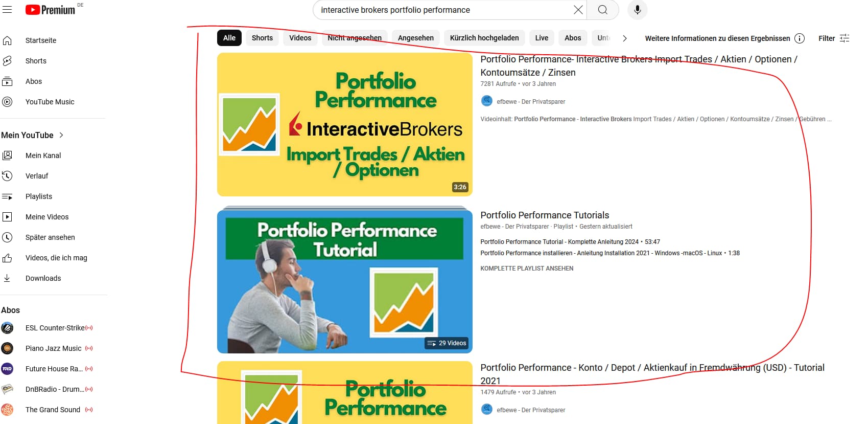Screen dimensions: 868x424
Task: Go to Mein Kanal
Action: point(43,155)
